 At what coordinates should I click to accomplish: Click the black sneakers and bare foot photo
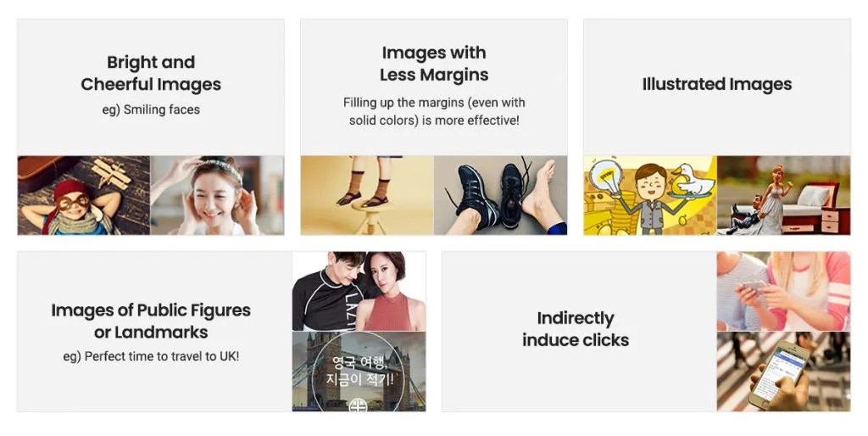tap(500, 195)
